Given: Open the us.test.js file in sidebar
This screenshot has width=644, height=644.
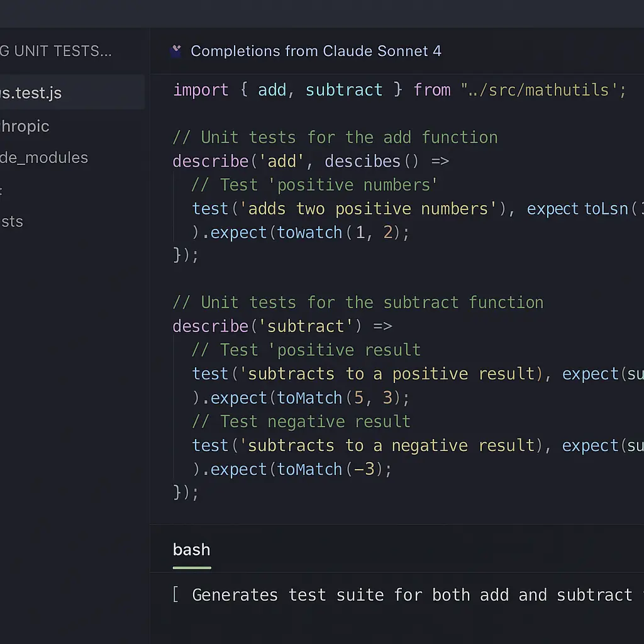Looking at the screenshot, I should click(31, 93).
